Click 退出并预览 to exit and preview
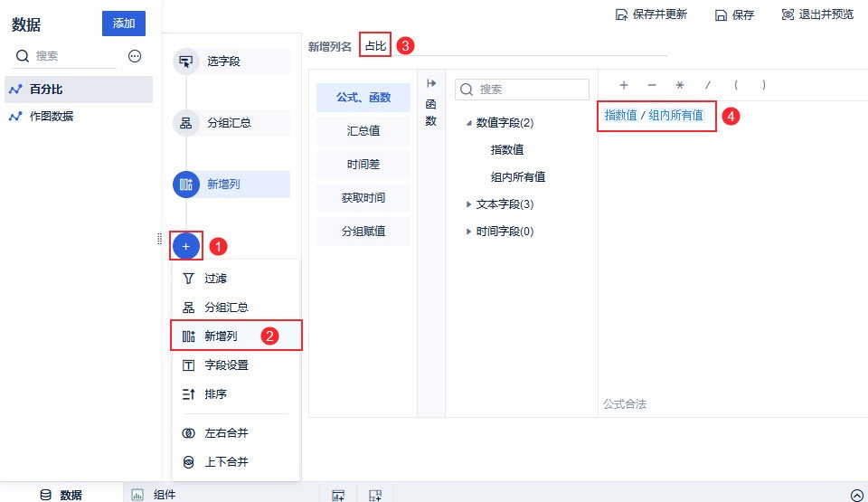 [x=817, y=14]
